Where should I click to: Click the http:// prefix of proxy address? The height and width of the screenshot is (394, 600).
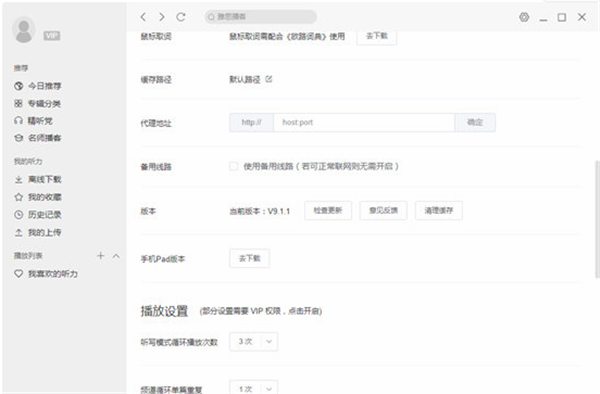251,122
